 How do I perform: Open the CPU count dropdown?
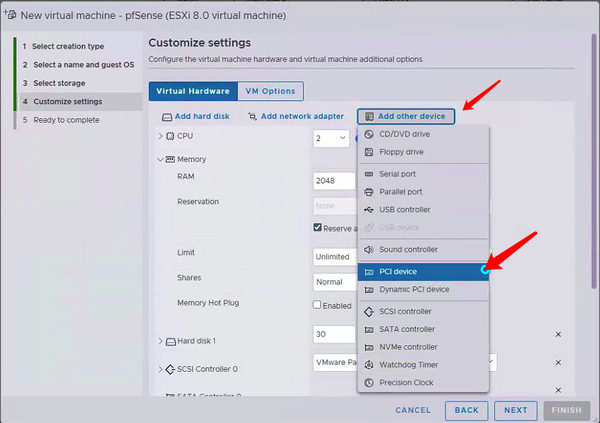[x=331, y=138]
